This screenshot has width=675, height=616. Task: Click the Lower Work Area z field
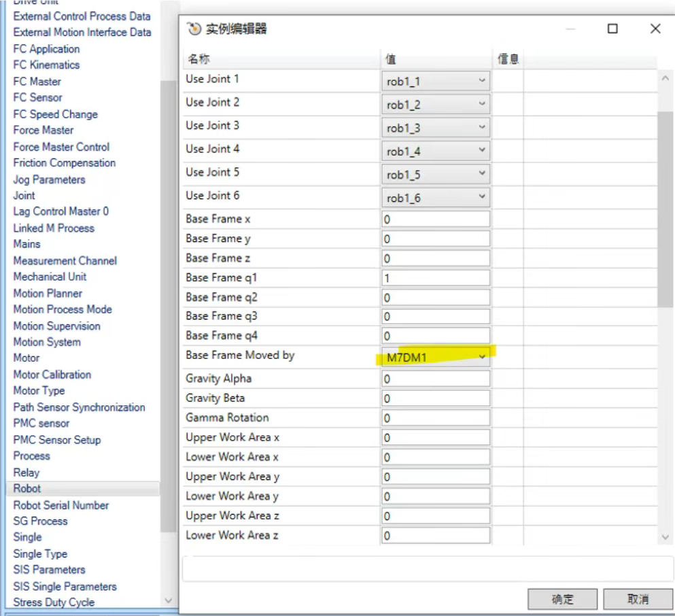tap(435, 536)
